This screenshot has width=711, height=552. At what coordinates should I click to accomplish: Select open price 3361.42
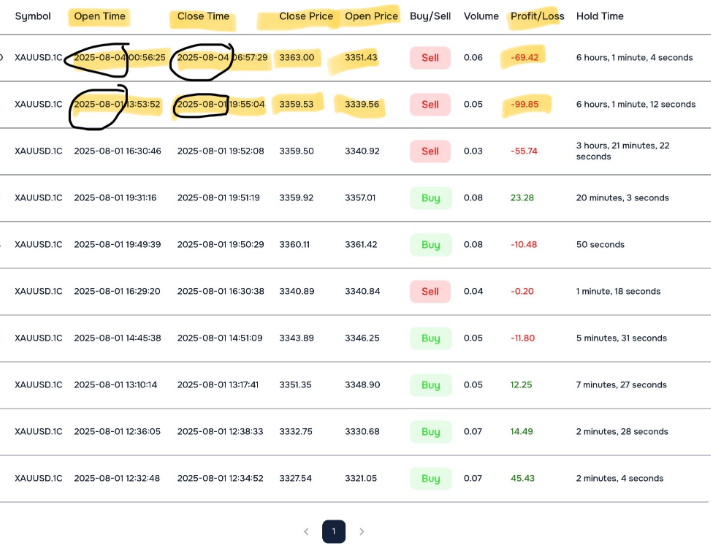click(361, 244)
